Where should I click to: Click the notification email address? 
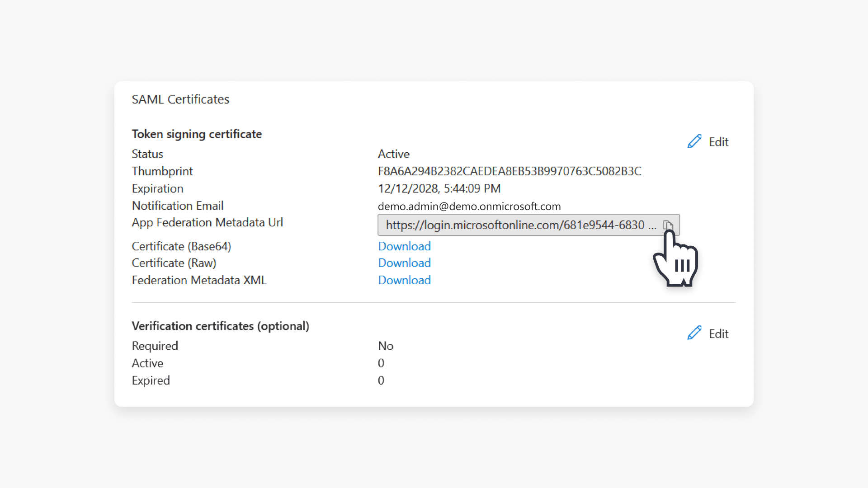469,206
